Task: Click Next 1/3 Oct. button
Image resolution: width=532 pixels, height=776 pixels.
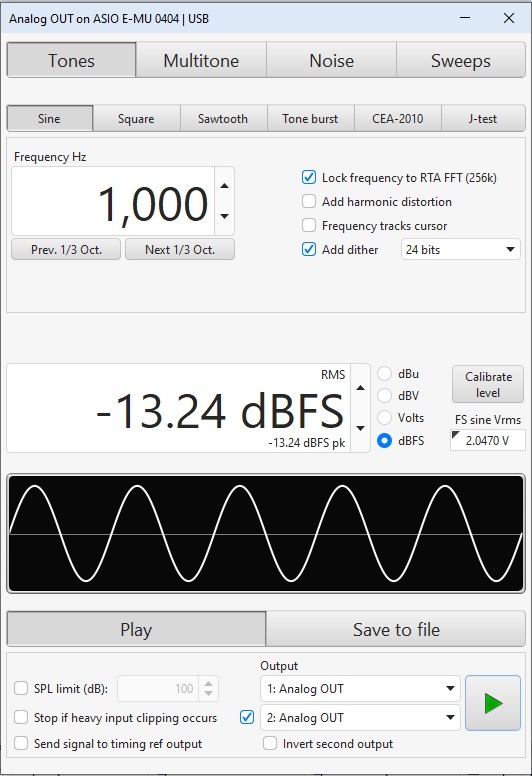Action: (180, 249)
